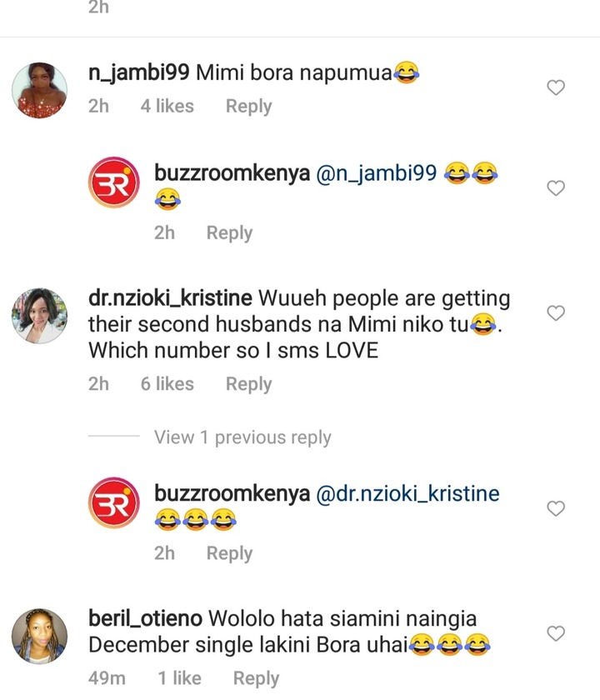Like beril_otieno's comment heart icon
The width and height of the screenshot is (600, 700).
click(x=556, y=633)
